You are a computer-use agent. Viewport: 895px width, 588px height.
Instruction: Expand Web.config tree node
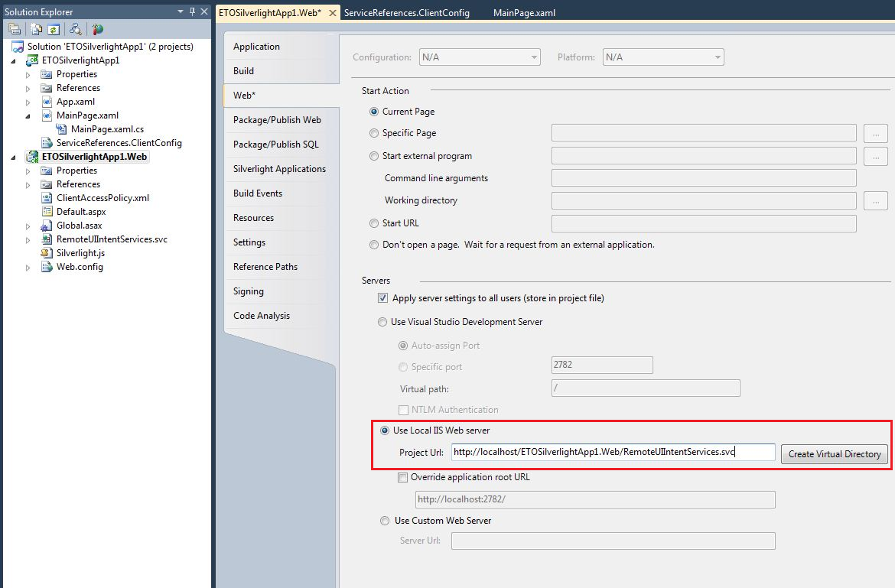coord(28,268)
